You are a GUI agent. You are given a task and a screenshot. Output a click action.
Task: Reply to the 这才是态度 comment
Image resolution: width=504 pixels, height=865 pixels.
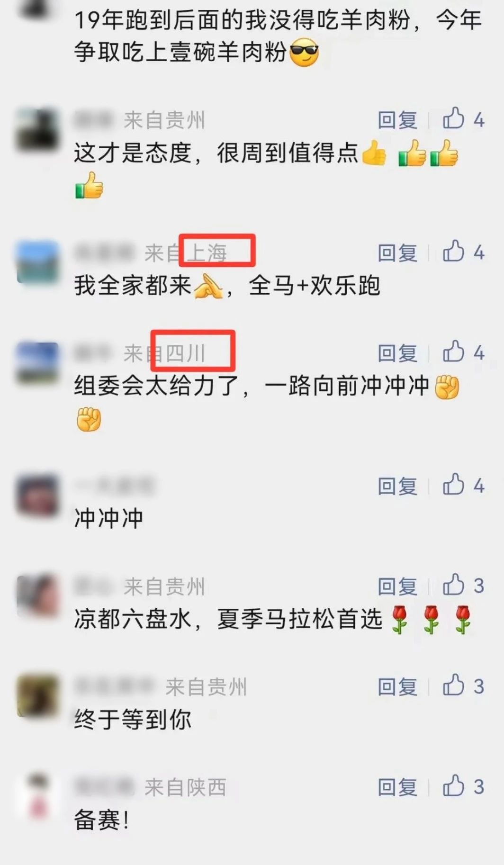pos(397,120)
